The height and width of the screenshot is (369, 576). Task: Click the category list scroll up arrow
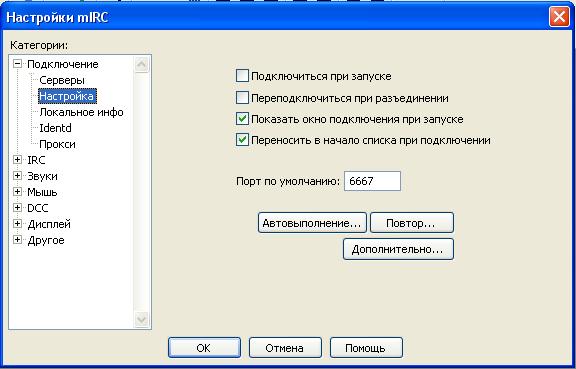(142, 65)
